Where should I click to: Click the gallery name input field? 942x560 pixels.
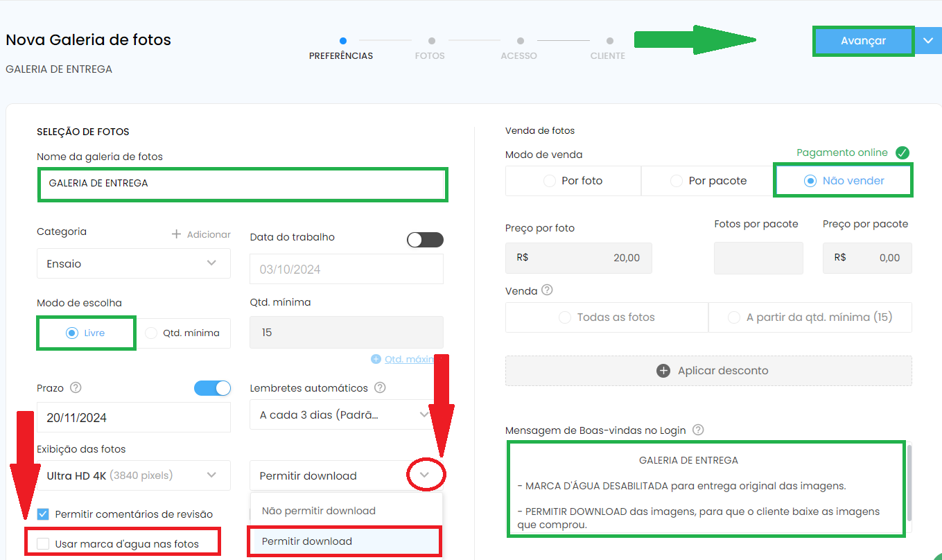[243, 184]
